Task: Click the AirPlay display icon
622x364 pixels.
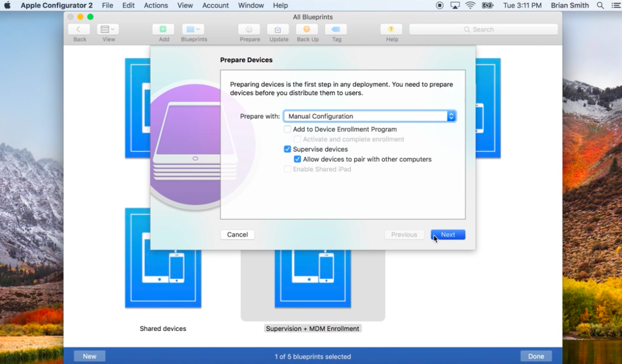Action: [x=455, y=5]
